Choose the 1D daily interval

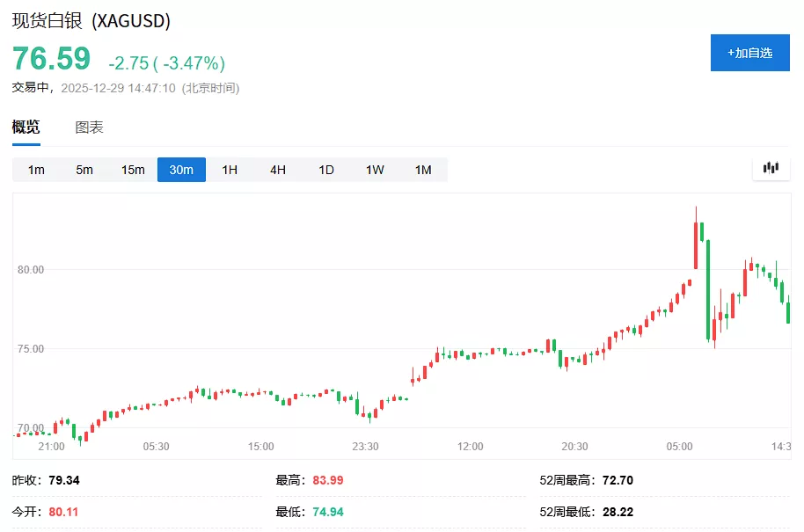(x=326, y=170)
